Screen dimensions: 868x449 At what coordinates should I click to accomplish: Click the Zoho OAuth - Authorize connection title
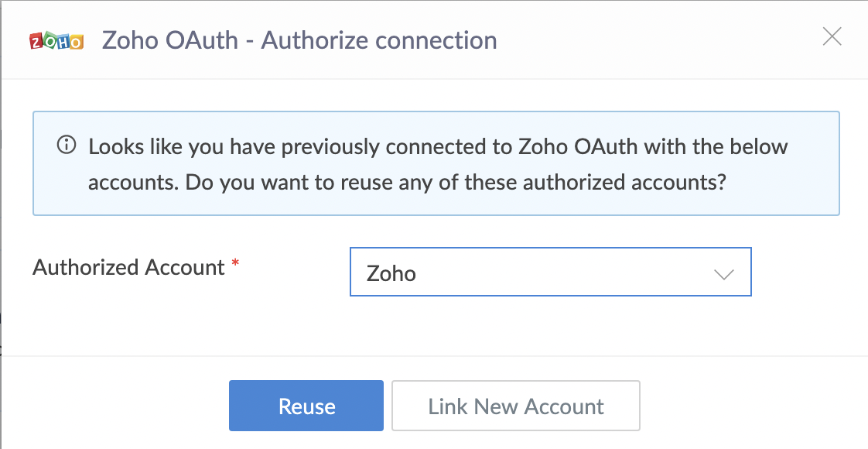(299, 40)
